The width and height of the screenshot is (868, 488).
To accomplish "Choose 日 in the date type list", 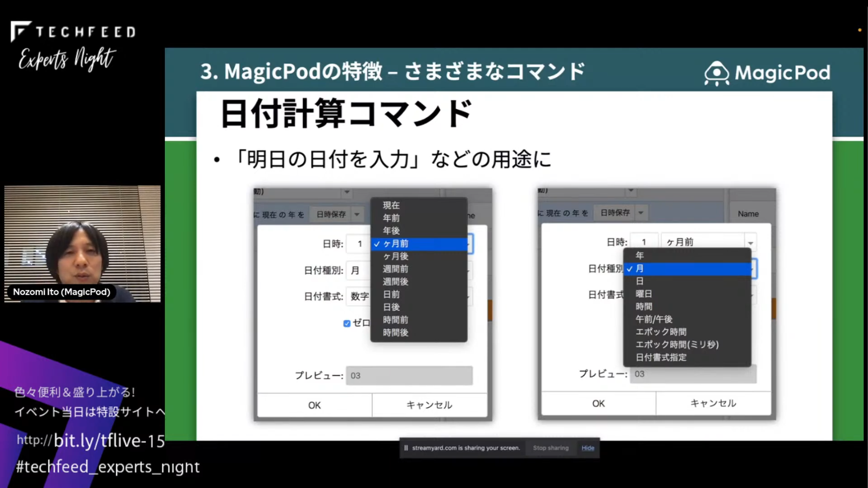I will click(x=687, y=281).
